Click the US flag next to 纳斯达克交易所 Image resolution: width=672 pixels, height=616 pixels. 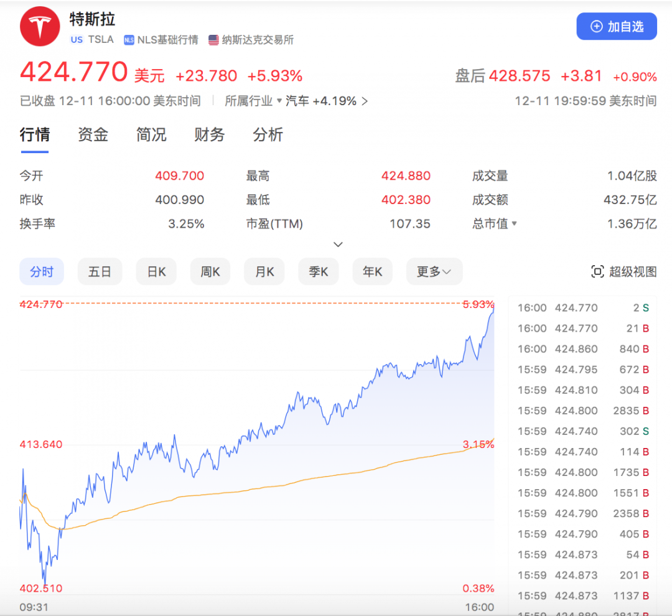pyautogui.click(x=213, y=40)
